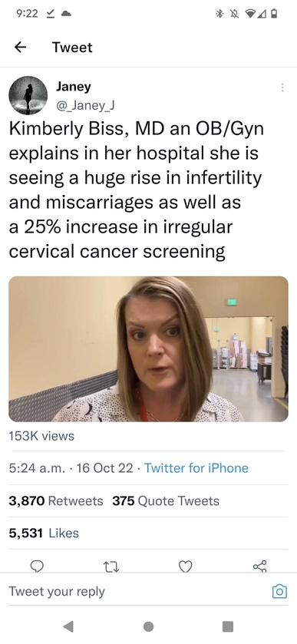Tap the reply speech bubble icon
The image size is (297, 644).
[38, 566]
